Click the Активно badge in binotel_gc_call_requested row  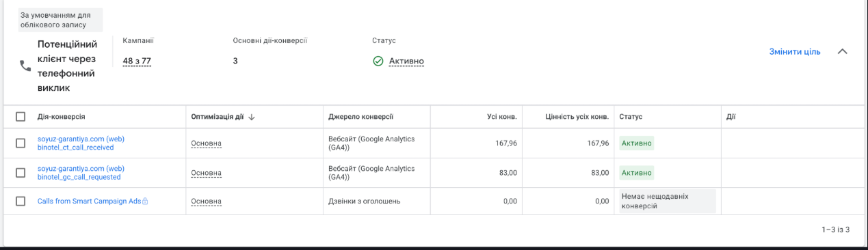637,173
